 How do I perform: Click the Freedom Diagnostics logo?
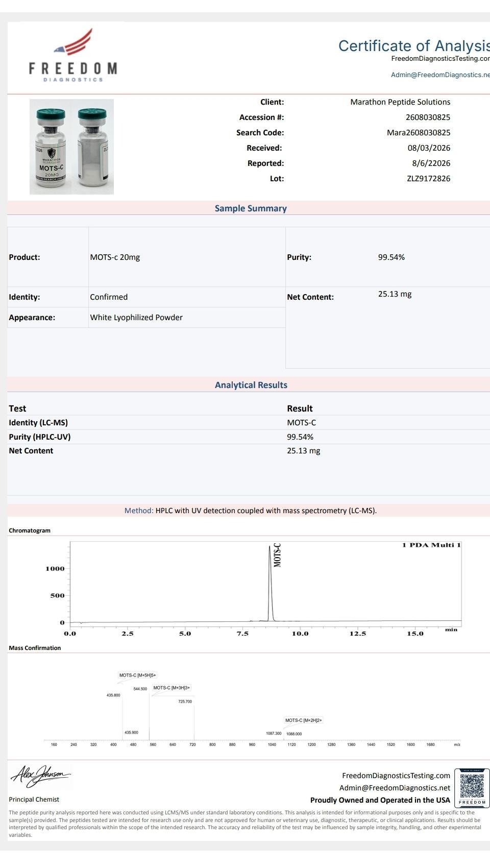(x=73, y=55)
